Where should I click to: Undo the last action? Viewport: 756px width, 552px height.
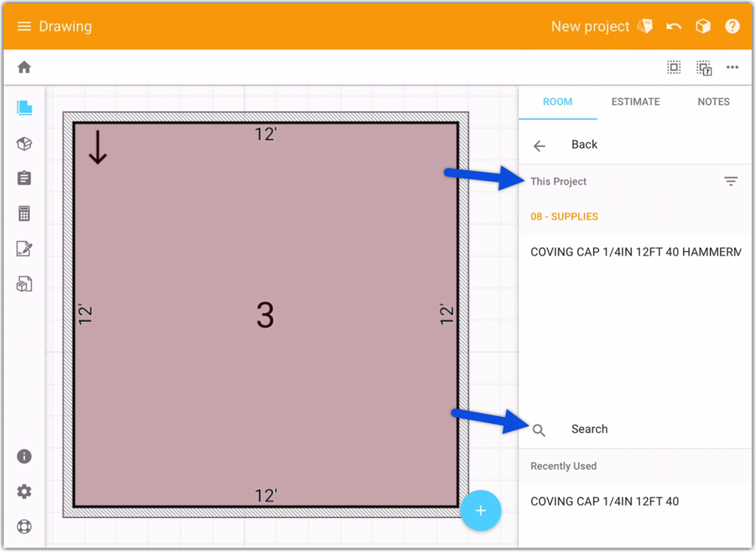pos(673,27)
